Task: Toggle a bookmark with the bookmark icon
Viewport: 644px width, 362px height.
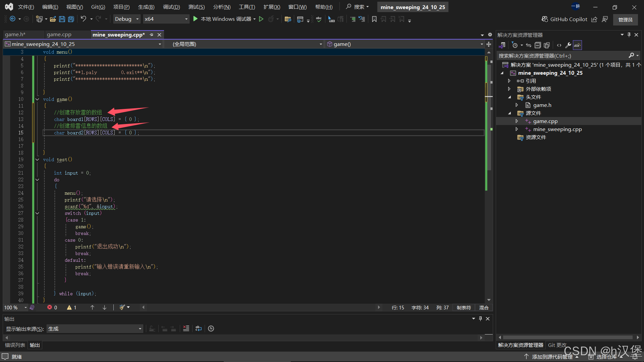Action: [374, 19]
